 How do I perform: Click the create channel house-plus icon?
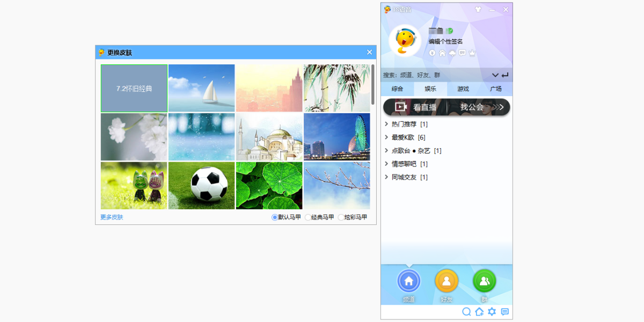479,312
